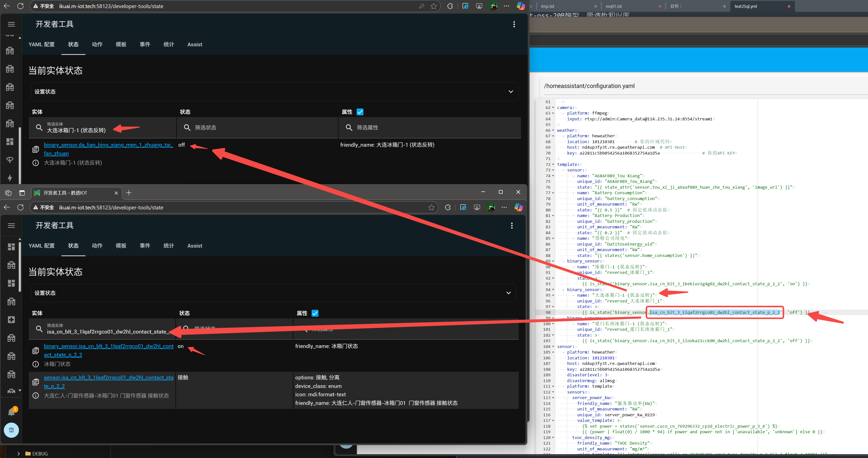Toggle the 属性 checkbox in the top window
The height and width of the screenshot is (458, 868).
[x=360, y=112]
